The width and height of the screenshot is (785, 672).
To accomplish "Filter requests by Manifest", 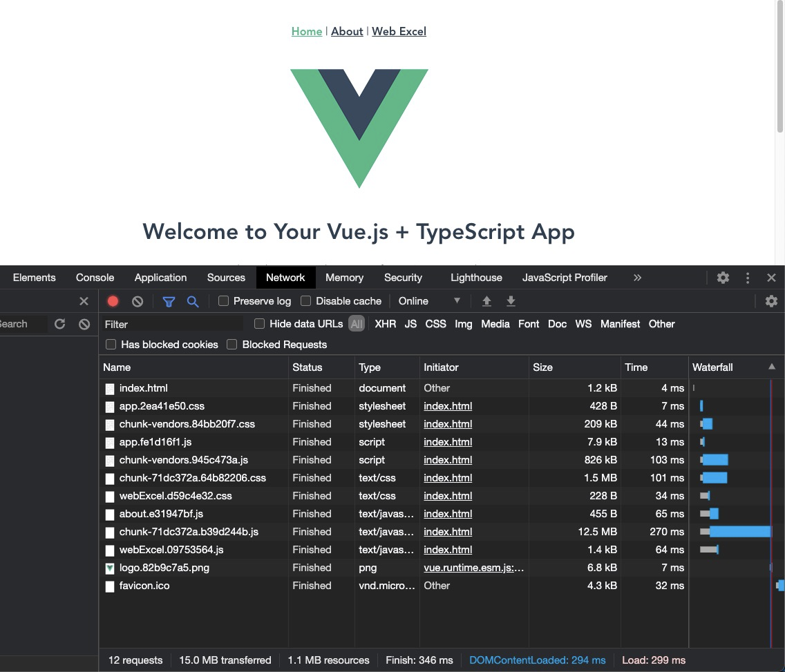I will pos(620,324).
